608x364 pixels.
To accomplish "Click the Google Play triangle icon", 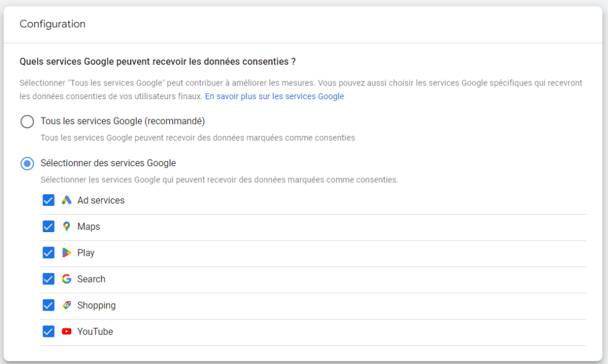I will (66, 253).
